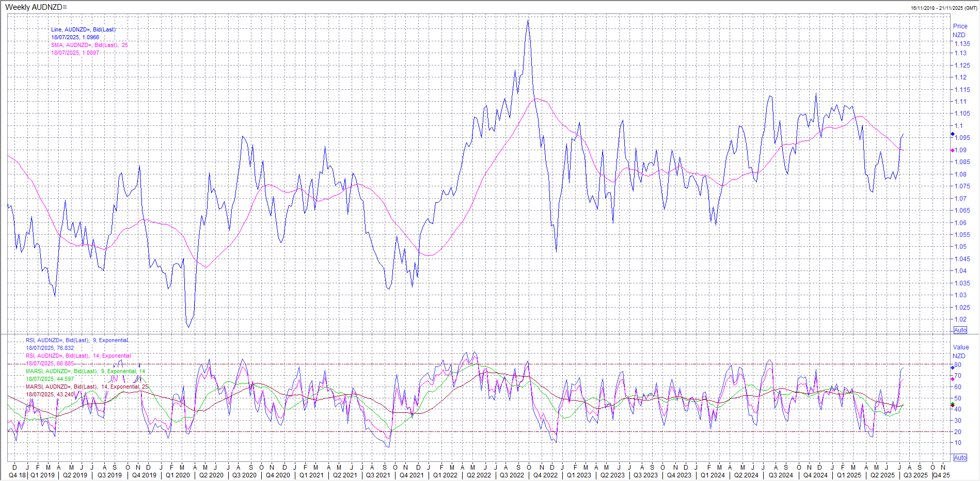Click the Value NZD axis header in RSI panel
The height and width of the screenshot is (481, 980).
point(960,351)
